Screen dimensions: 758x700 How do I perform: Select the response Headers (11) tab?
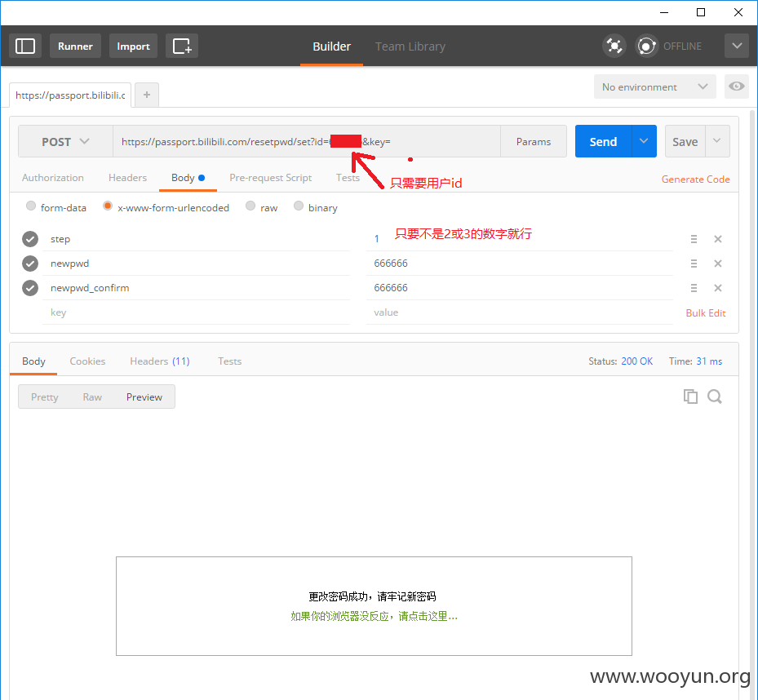[160, 361]
